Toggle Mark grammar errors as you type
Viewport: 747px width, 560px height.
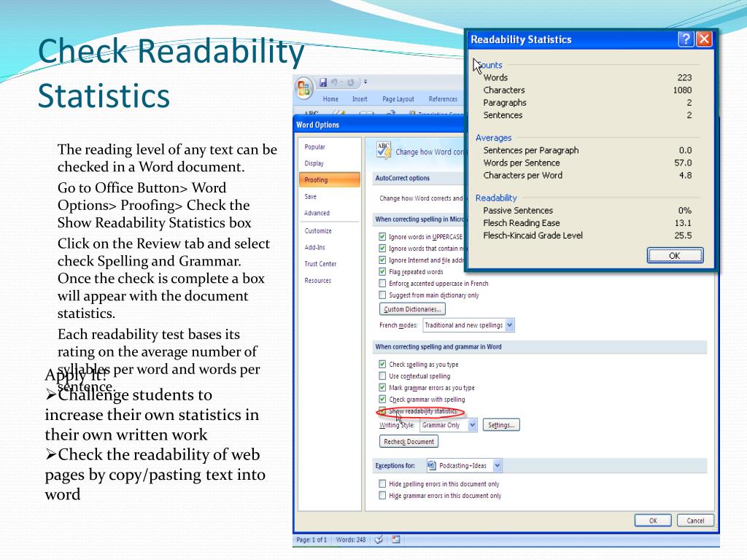382,388
